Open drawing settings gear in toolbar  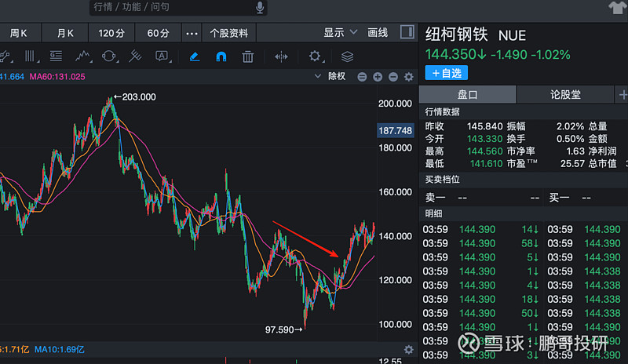tap(316, 56)
